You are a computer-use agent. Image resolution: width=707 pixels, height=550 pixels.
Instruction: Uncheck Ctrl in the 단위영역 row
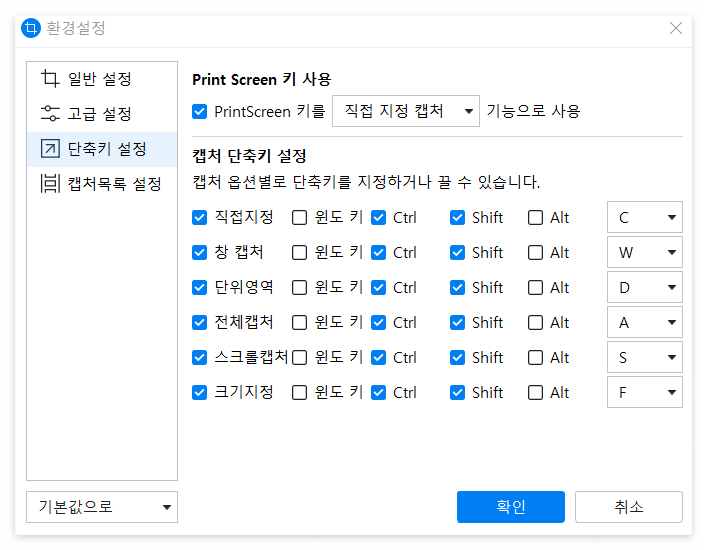coord(378,288)
